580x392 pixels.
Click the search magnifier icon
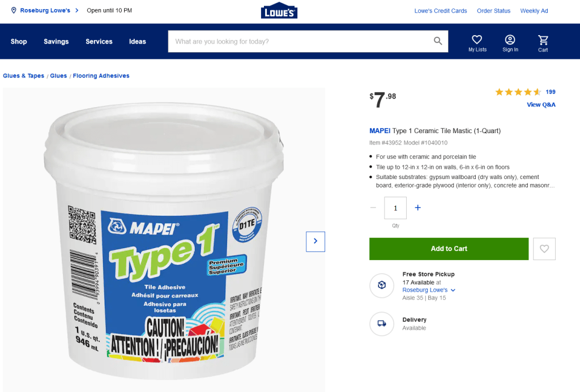click(x=438, y=41)
